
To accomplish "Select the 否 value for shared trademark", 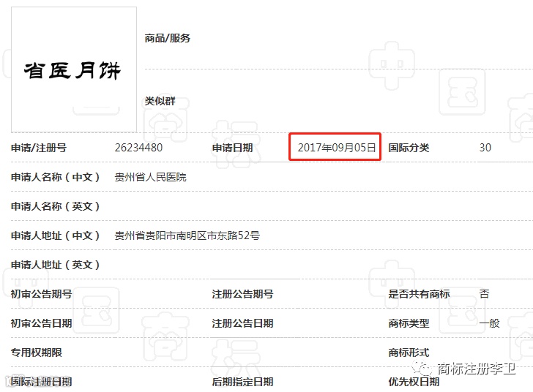I will click(x=485, y=294).
